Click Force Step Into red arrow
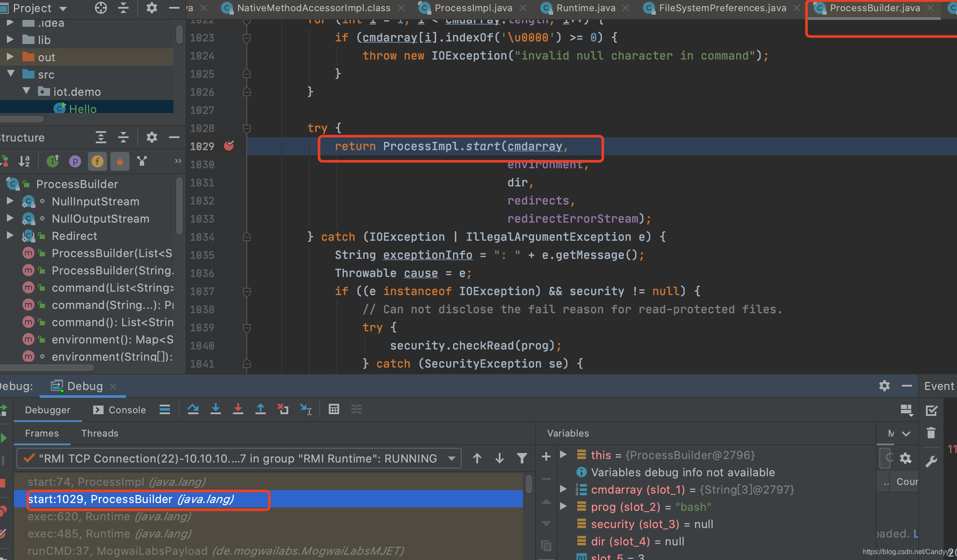The height and width of the screenshot is (560, 957). [x=238, y=409]
